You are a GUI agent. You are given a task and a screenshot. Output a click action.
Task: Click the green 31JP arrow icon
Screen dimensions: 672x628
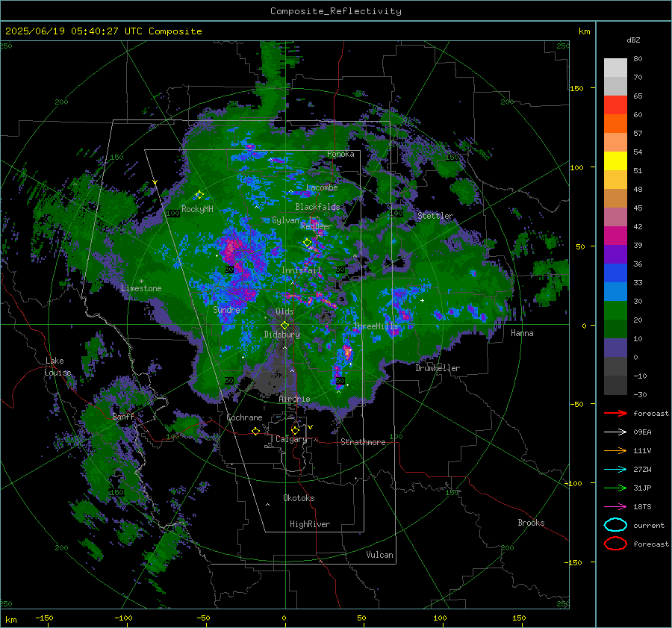pyautogui.click(x=615, y=488)
